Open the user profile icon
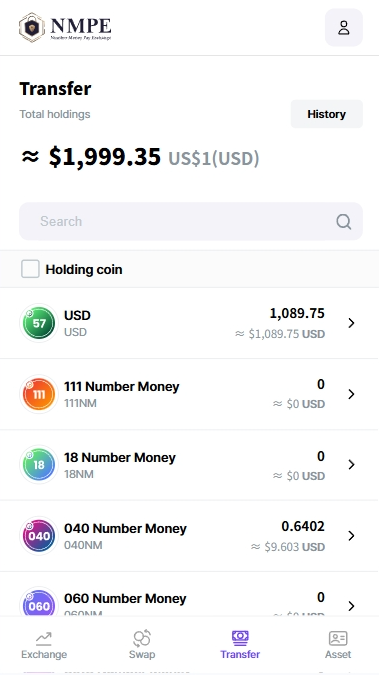Image resolution: width=379 pixels, height=675 pixels. coord(344,28)
